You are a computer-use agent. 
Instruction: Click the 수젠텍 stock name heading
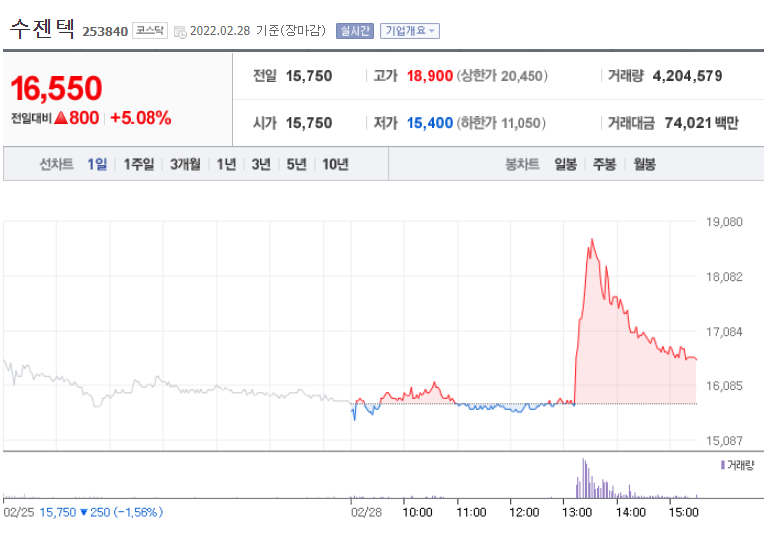pos(42,29)
